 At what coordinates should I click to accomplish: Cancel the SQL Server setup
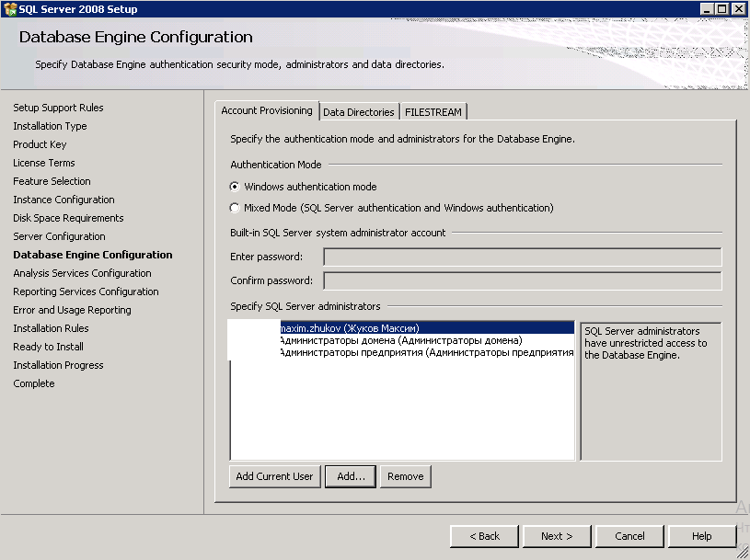click(629, 536)
